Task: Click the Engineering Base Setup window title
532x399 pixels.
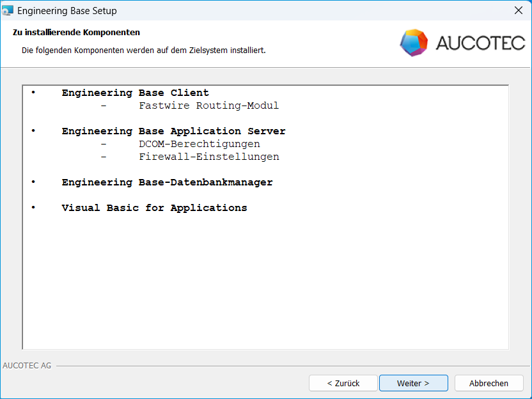Action: point(67,11)
